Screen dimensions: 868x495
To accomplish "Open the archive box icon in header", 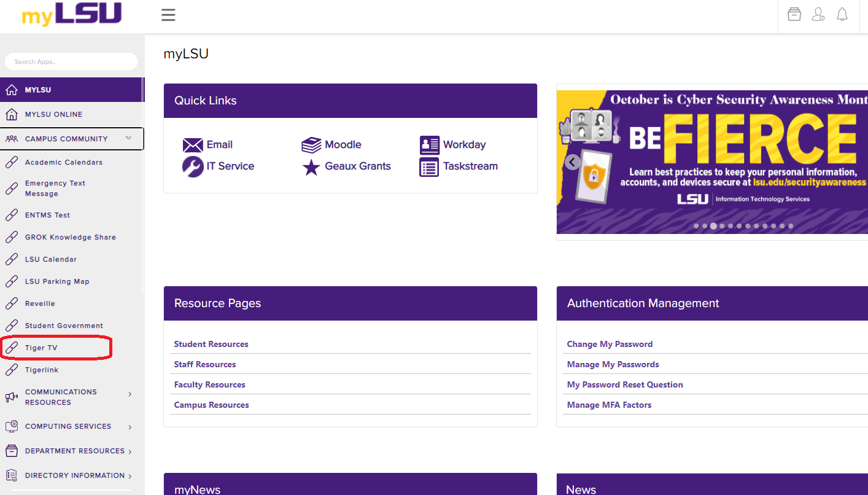I will coord(794,14).
